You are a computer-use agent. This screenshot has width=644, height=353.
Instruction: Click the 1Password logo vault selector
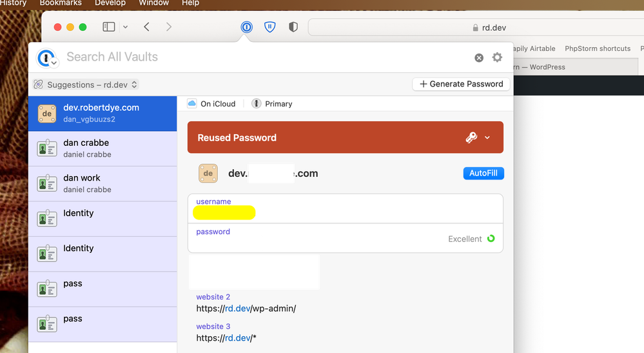tap(47, 58)
